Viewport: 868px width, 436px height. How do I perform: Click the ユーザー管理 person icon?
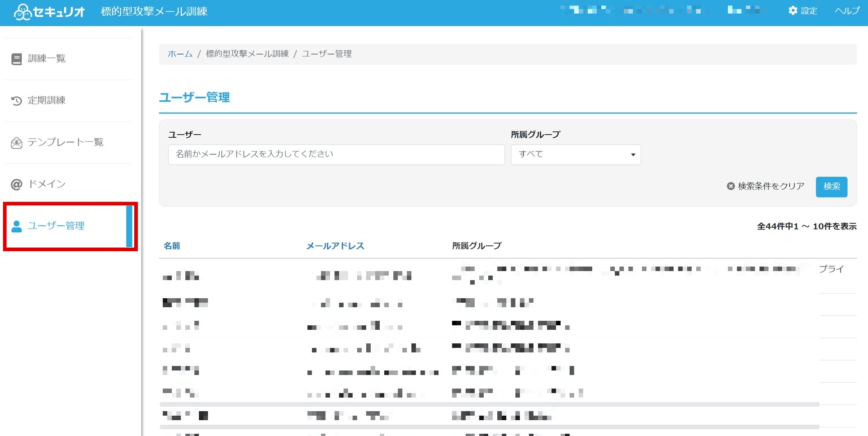[17, 226]
